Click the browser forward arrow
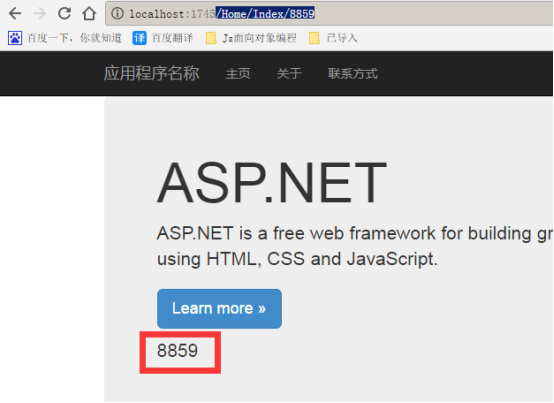Screen dimensions: 554x403 (x=40, y=14)
